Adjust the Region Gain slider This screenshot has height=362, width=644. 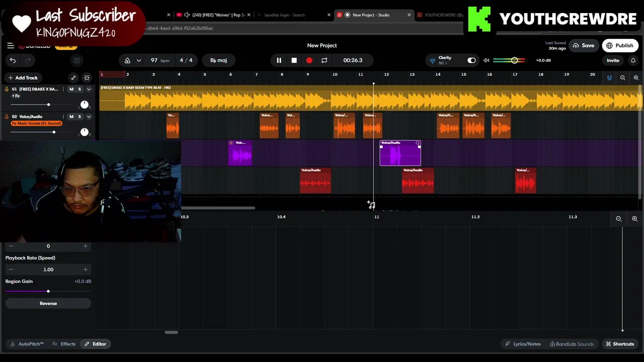(48, 292)
